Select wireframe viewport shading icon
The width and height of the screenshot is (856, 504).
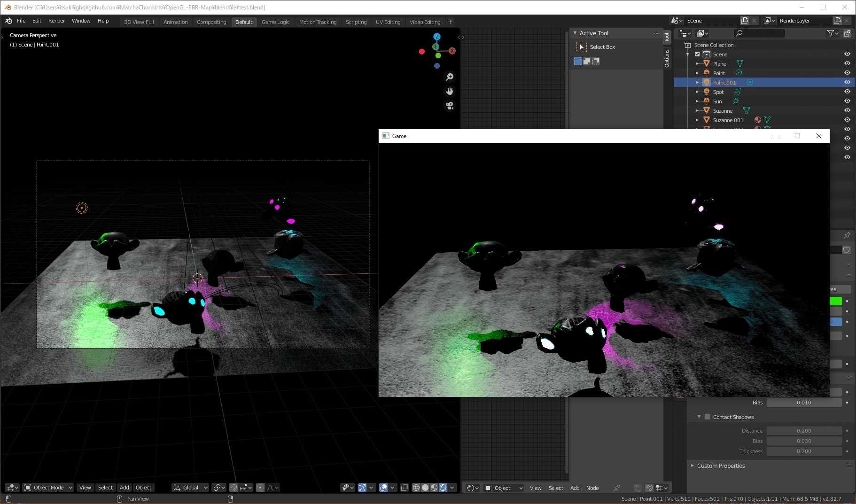(416, 488)
